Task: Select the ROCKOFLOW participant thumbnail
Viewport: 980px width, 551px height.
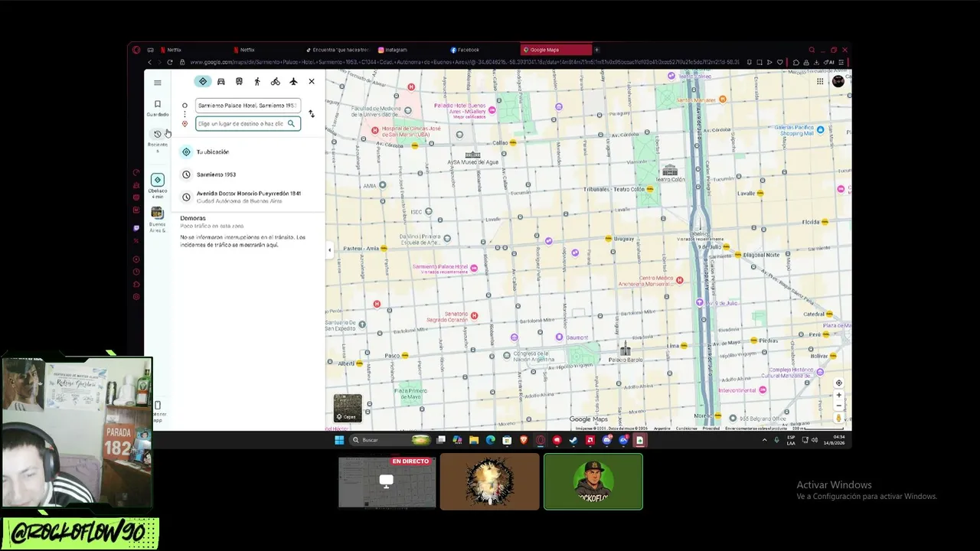Action: pos(593,481)
